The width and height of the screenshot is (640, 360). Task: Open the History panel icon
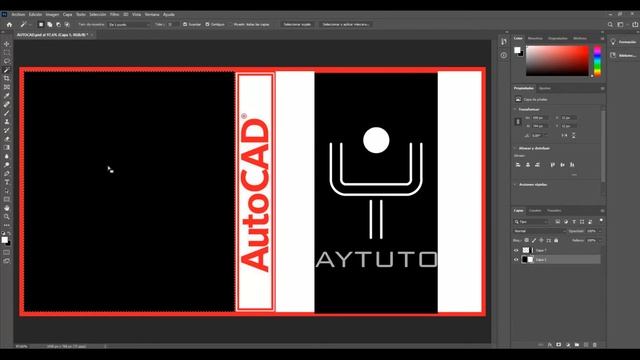504,42
